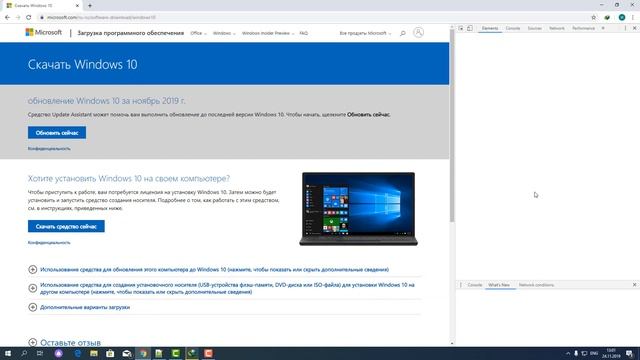Click the Microsoft logo
Image resolution: width=640 pixels, height=360 pixels.
(44, 32)
